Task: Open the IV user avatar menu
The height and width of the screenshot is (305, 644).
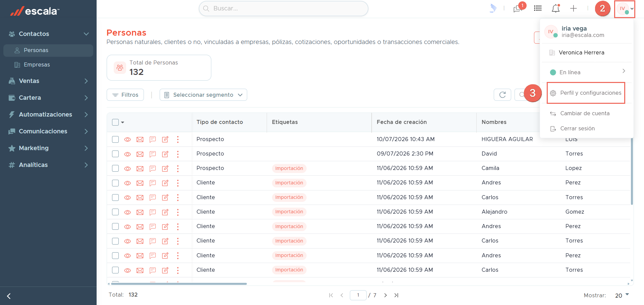Action: [625, 9]
